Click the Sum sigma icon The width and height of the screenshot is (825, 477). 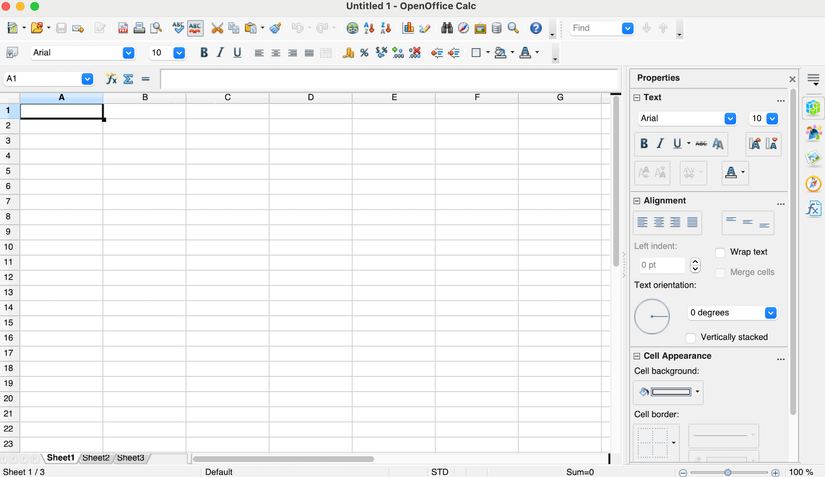[x=128, y=79]
